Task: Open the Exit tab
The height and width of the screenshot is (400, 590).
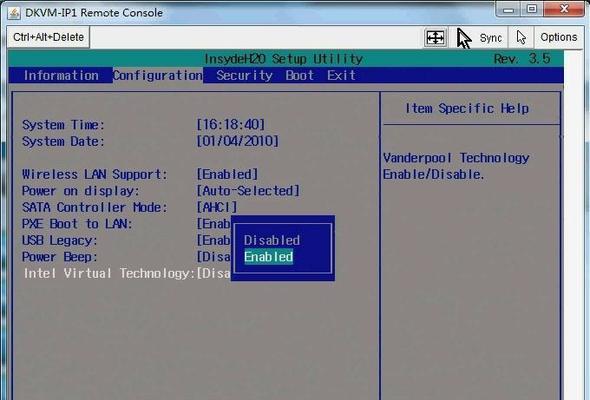Action: click(x=341, y=75)
